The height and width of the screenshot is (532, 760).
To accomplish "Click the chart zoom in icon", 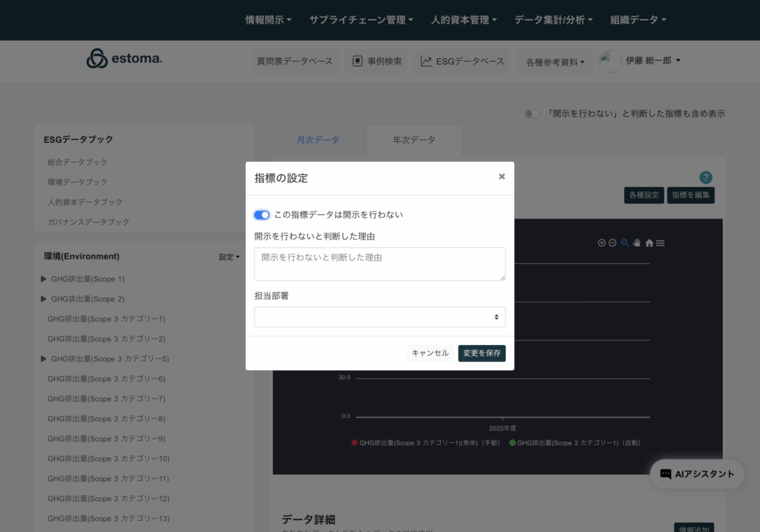I will pos(601,243).
